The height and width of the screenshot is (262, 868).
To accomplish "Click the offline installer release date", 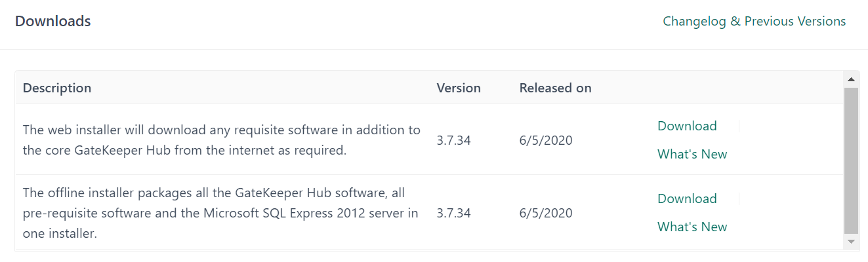I will 546,213.
